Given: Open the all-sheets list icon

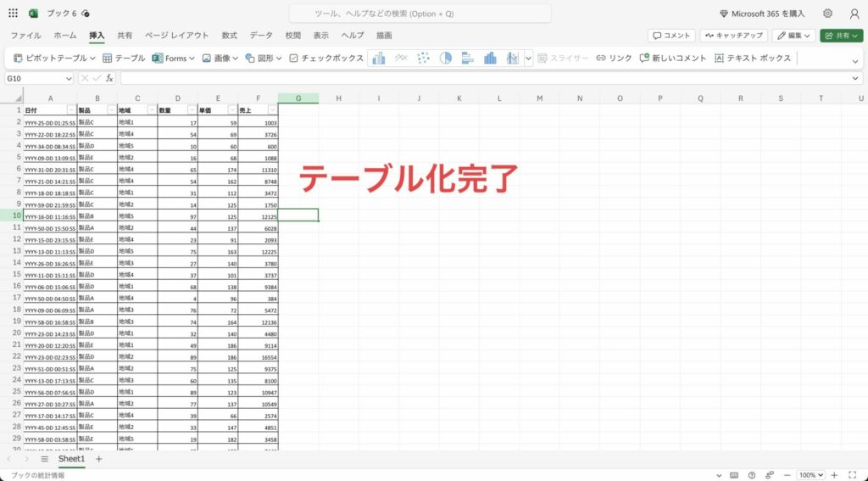Looking at the screenshot, I should point(44,459).
